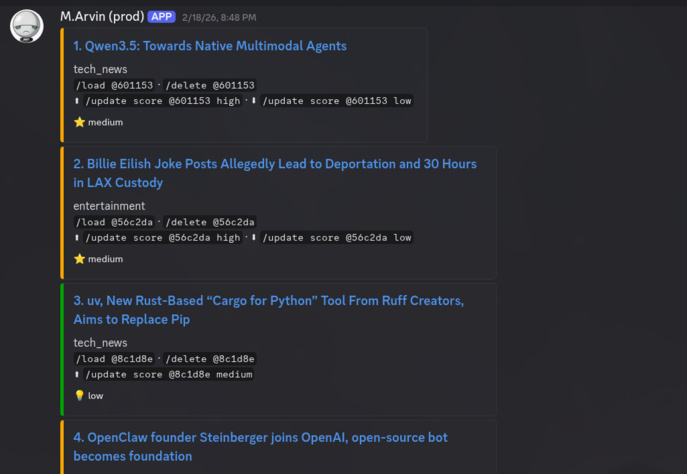This screenshot has width=687, height=474.
Task: Click the M.Arvin bot avatar
Action: 26,26
